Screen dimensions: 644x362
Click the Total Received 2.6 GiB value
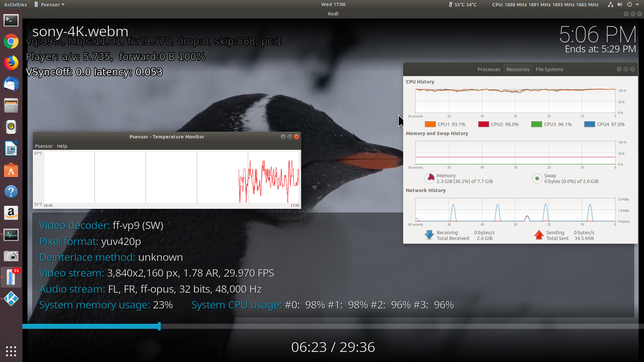(x=485, y=238)
